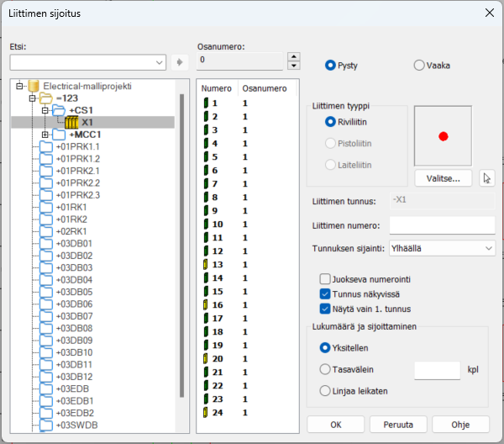Click the pick-from-drawing arrow icon beside Valitse
The width and height of the screenshot is (504, 444).
click(x=486, y=177)
